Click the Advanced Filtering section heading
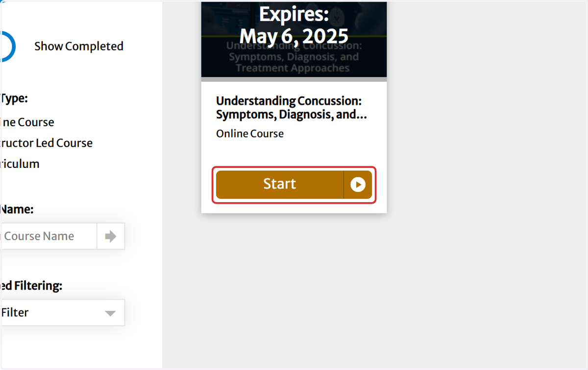The width and height of the screenshot is (588, 370). (31, 286)
